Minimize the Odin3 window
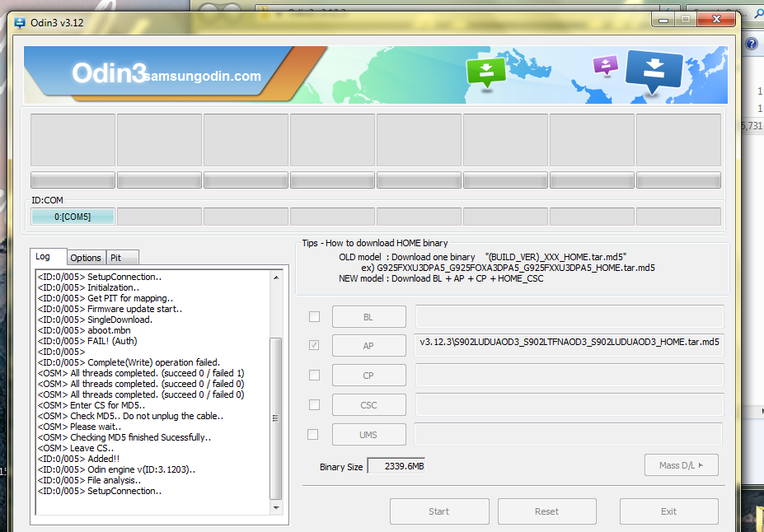This screenshot has height=532, width=764. [x=663, y=20]
